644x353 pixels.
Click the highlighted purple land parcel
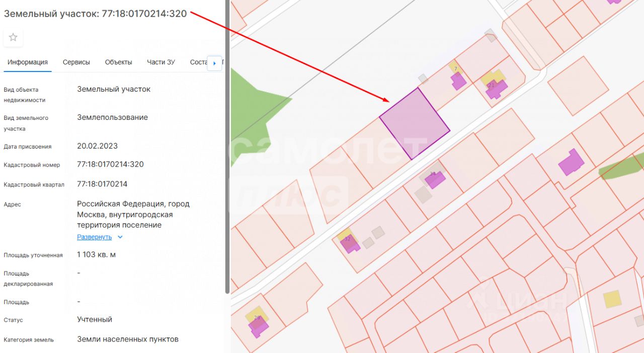(x=414, y=124)
